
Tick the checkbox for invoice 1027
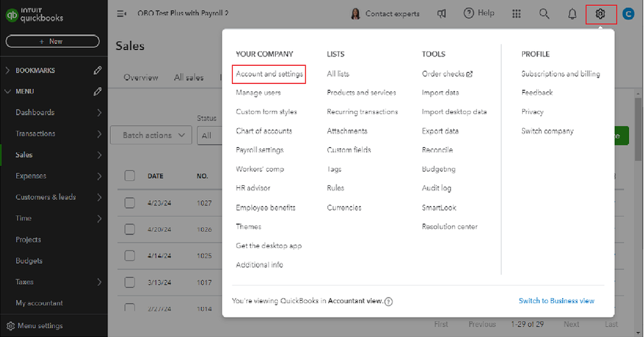coord(130,203)
